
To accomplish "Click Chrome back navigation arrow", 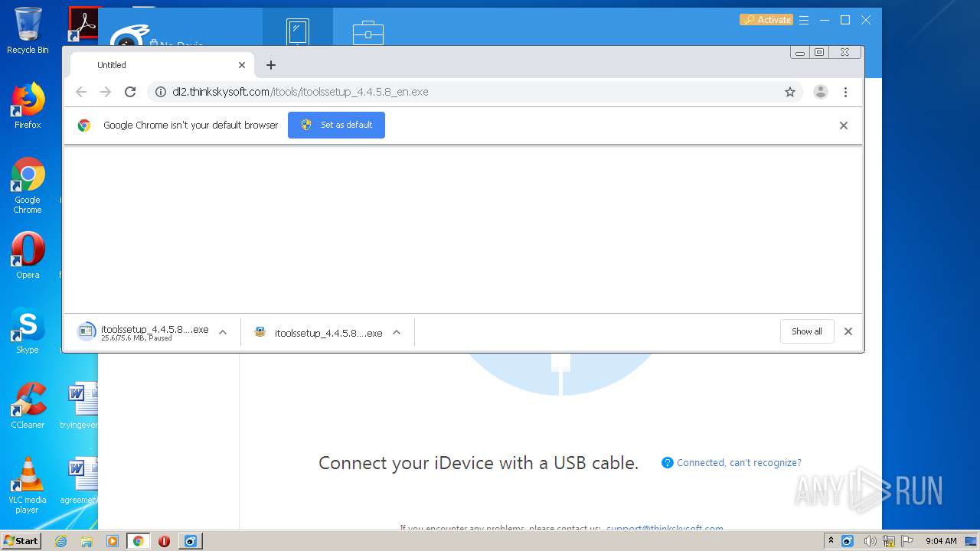I will pyautogui.click(x=81, y=92).
